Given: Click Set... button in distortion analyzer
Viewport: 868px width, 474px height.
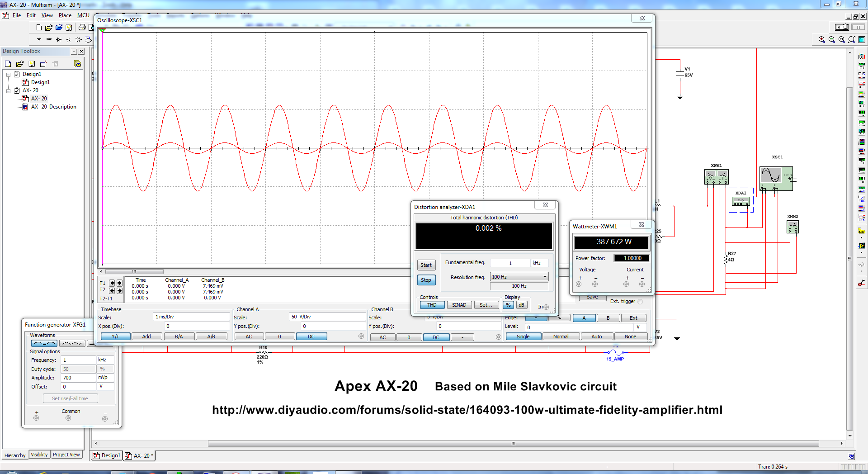Looking at the screenshot, I should click(486, 305).
